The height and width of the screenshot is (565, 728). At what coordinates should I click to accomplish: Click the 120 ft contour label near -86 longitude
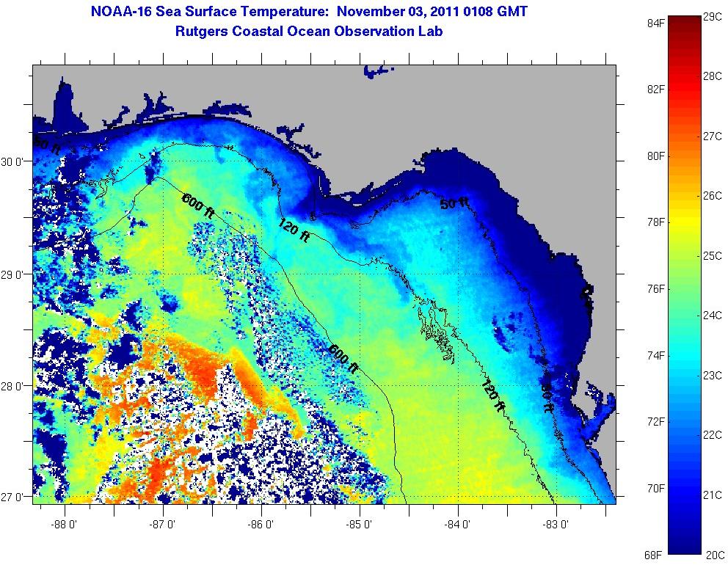(x=294, y=230)
